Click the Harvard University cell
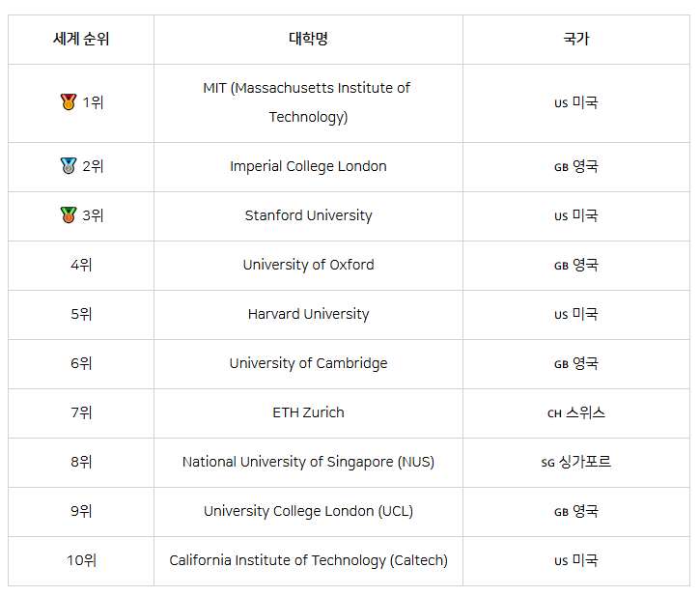The image size is (700, 596). coord(308,315)
